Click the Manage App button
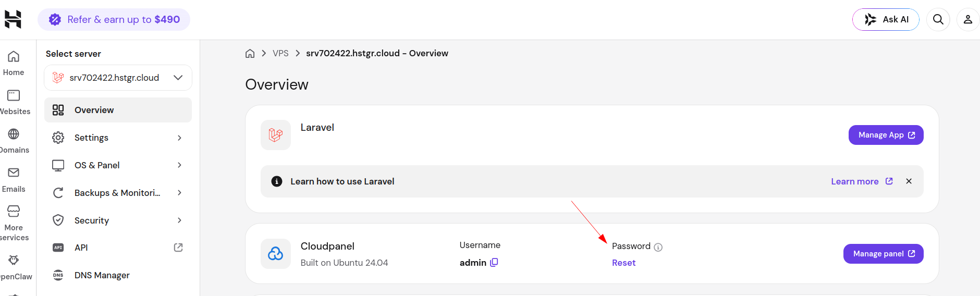Screen dimensions: 980x296 coord(886,135)
